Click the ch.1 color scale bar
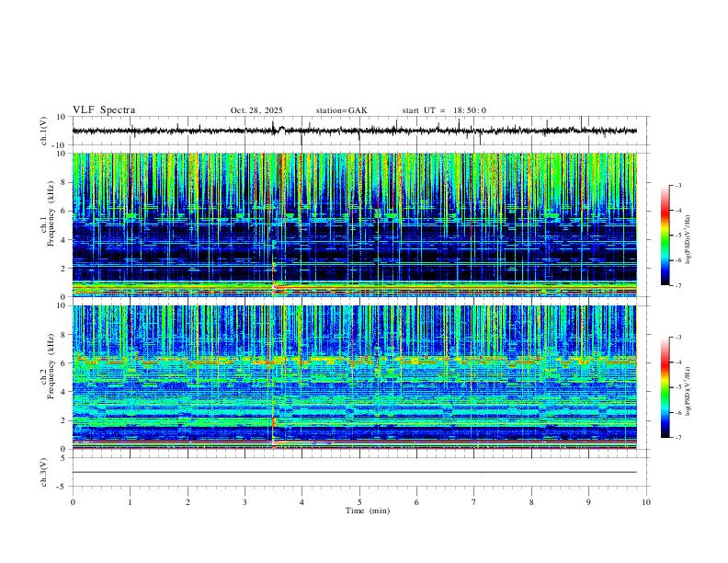Screen dimensions: 728x563 tap(665, 236)
